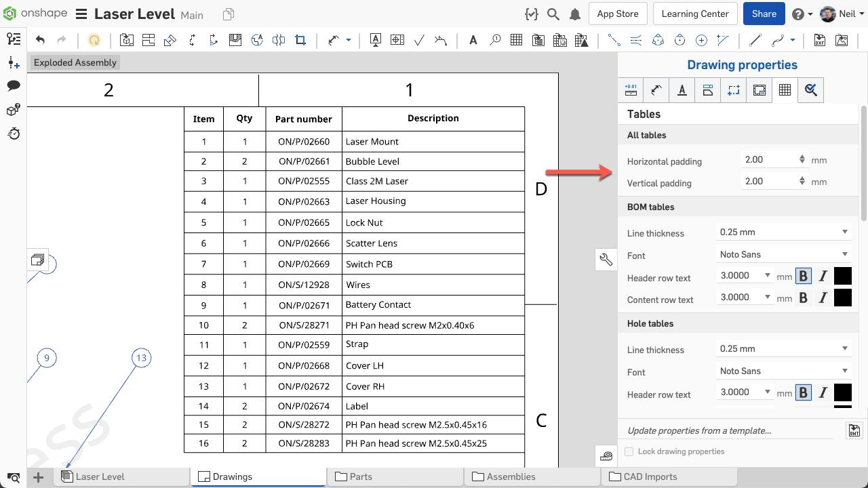Viewport: 868px width, 488px height.
Task: Toggle italic for BOM content row text
Action: pos(823,298)
